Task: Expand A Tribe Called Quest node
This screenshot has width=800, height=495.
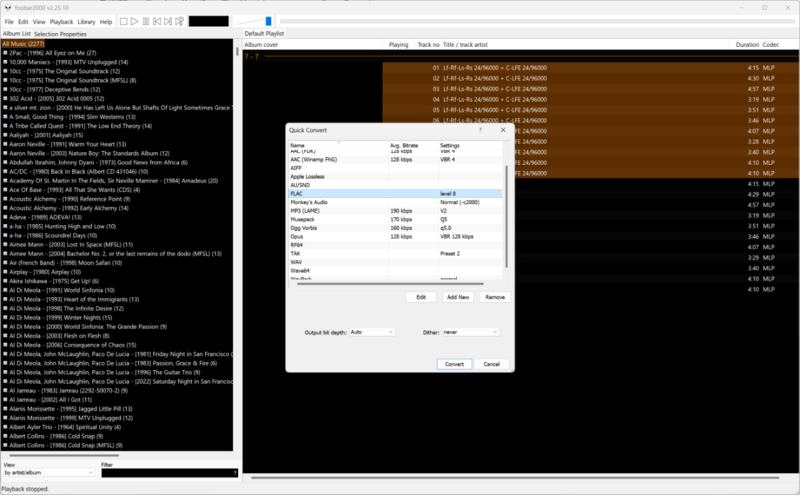Action: click(x=5, y=126)
